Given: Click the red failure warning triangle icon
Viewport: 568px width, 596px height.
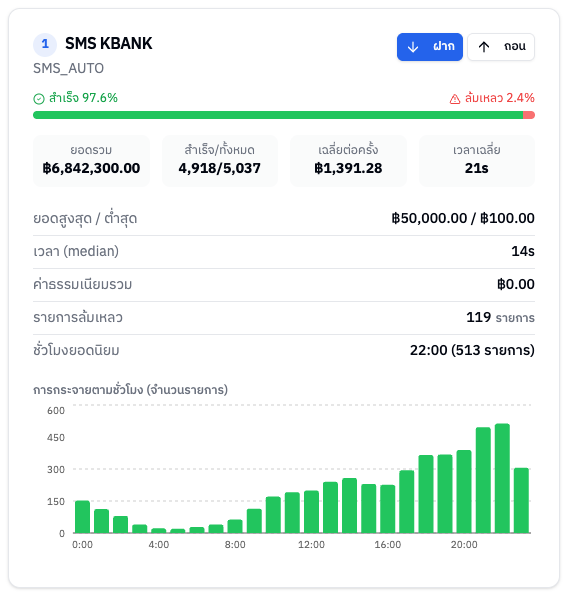Looking at the screenshot, I should [x=455, y=99].
